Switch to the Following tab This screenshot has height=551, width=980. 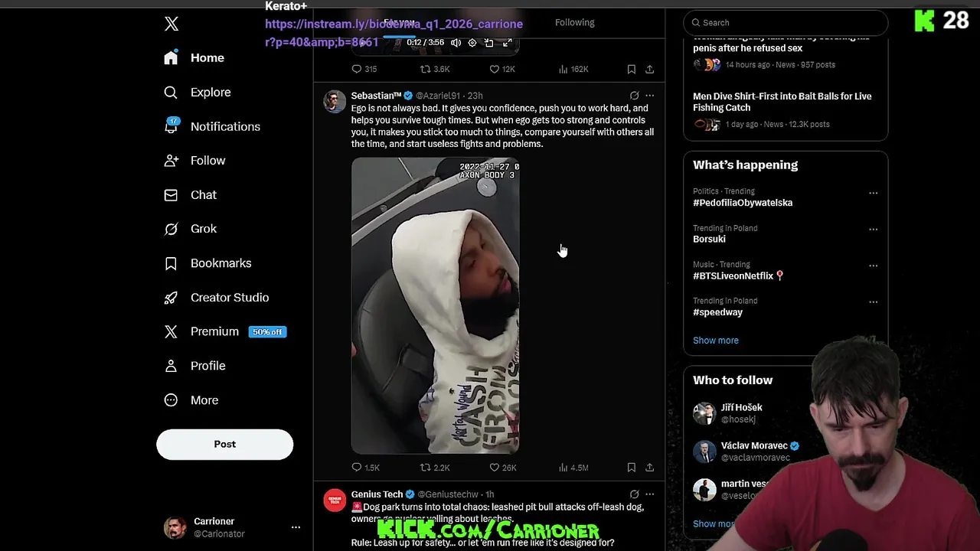(x=574, y=23)
